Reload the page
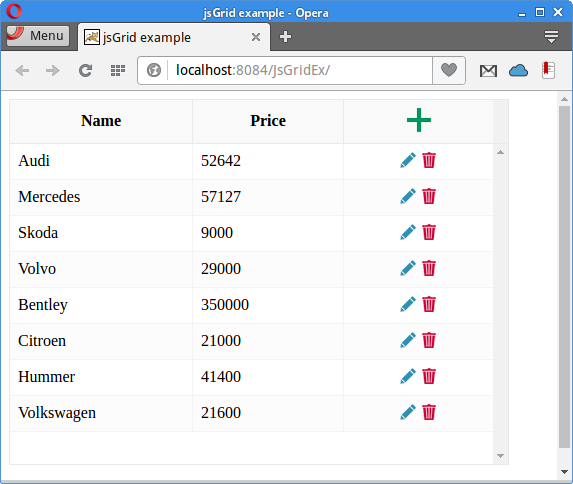Screen dimensions: 573x484 [x=86, y=70]
